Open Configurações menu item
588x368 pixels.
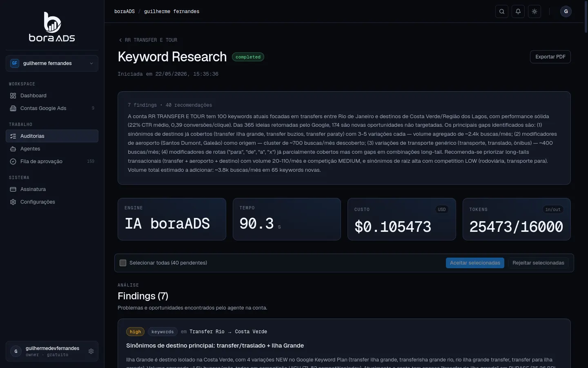click(x=52, y=202)
